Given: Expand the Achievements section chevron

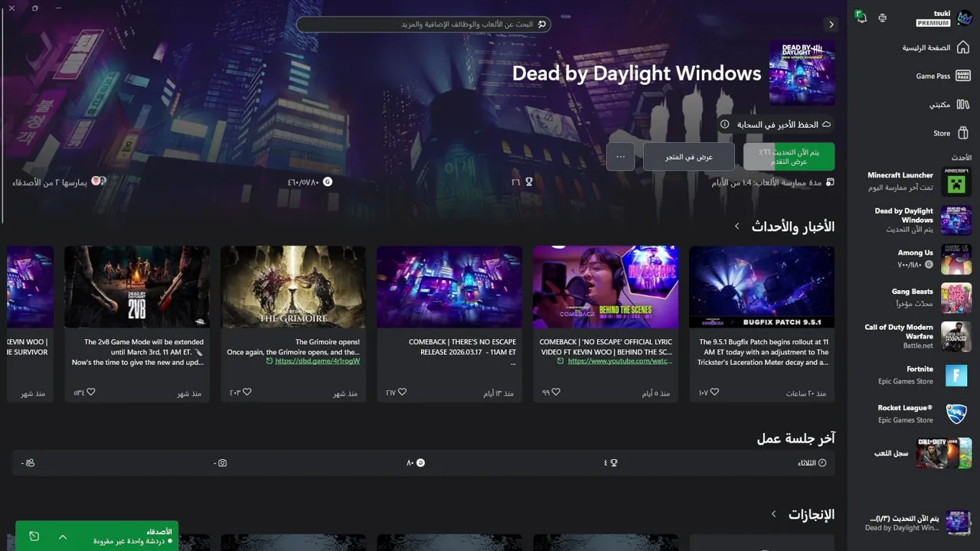Looking at the screenshot, I should (x=773, y=514).
